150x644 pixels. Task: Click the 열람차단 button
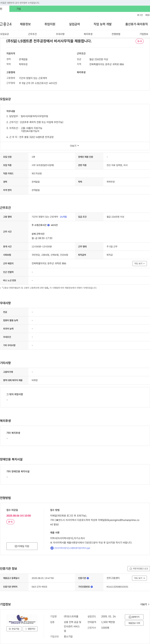click(30, 628)
